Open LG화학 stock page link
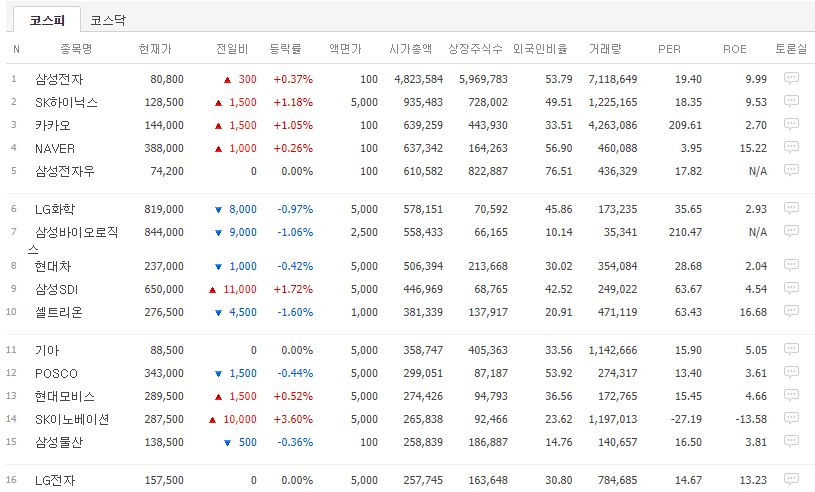Viewport: 815px width, 492px height. (x=55, y=209)
